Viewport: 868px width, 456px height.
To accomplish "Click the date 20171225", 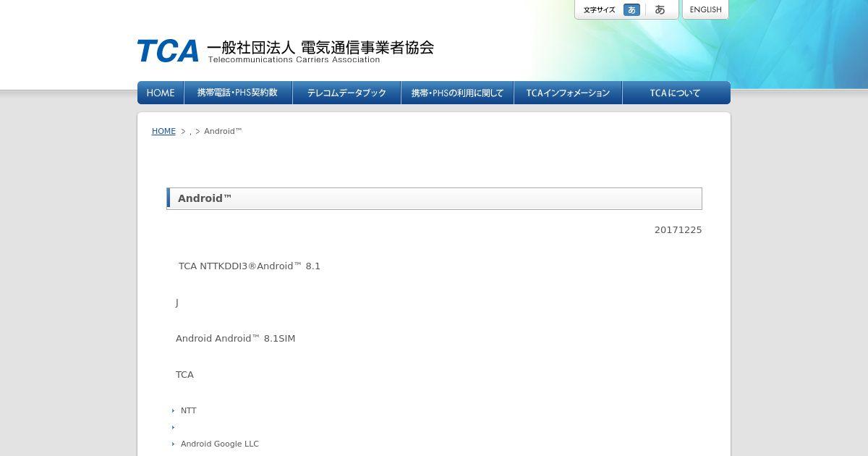I will point(678,229).
